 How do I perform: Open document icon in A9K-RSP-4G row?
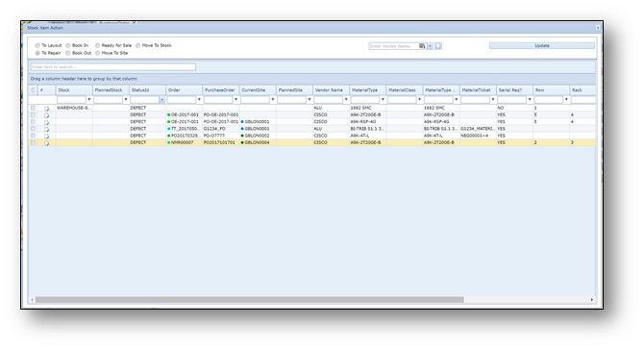[46, 122]
